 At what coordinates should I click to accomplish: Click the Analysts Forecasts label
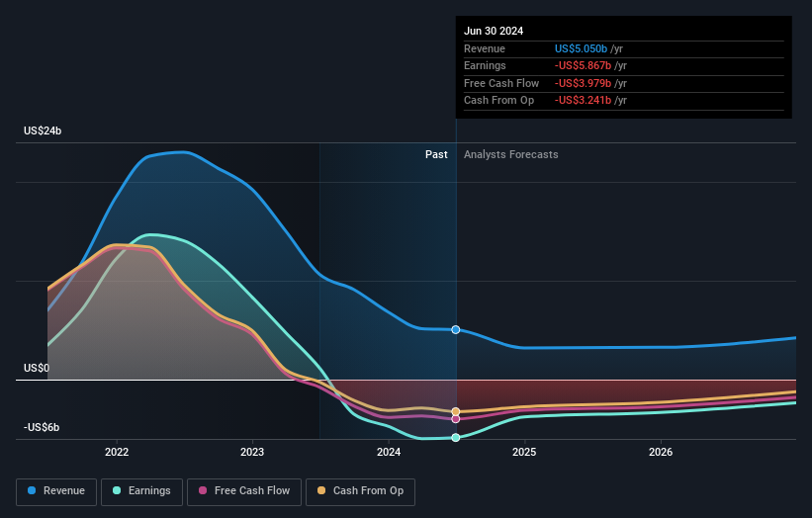pos(511,155)
